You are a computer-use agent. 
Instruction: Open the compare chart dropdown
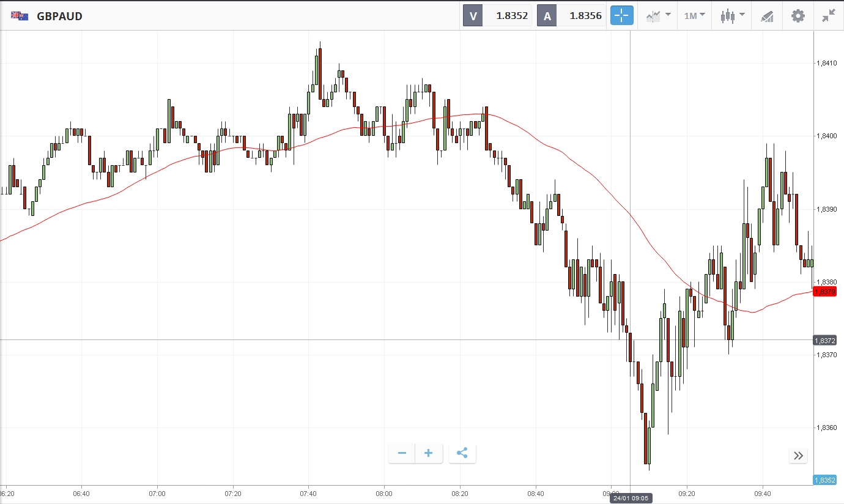tap(657, 16)
